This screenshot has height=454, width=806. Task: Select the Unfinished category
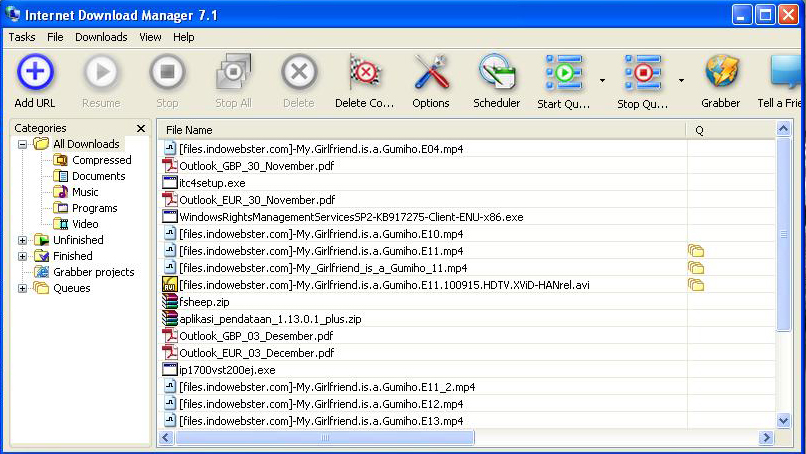[x=78, y=240]
